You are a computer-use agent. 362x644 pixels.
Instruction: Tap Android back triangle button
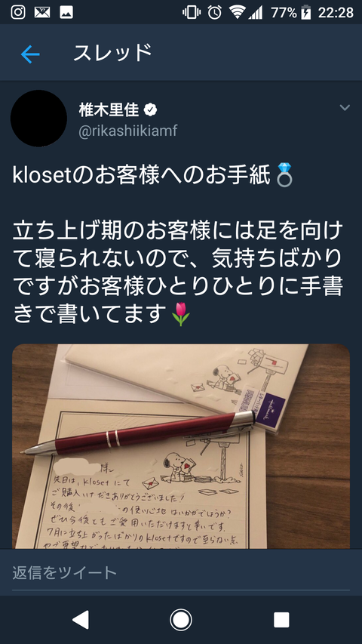(x=81, y=619)
